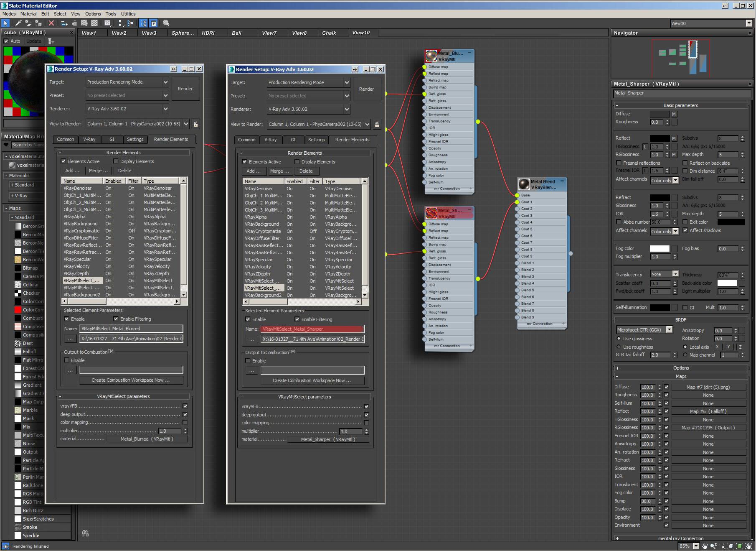Screen dimensions: 756x551
Task: Switch to the Chalk view tab
Action: [329, 33]
